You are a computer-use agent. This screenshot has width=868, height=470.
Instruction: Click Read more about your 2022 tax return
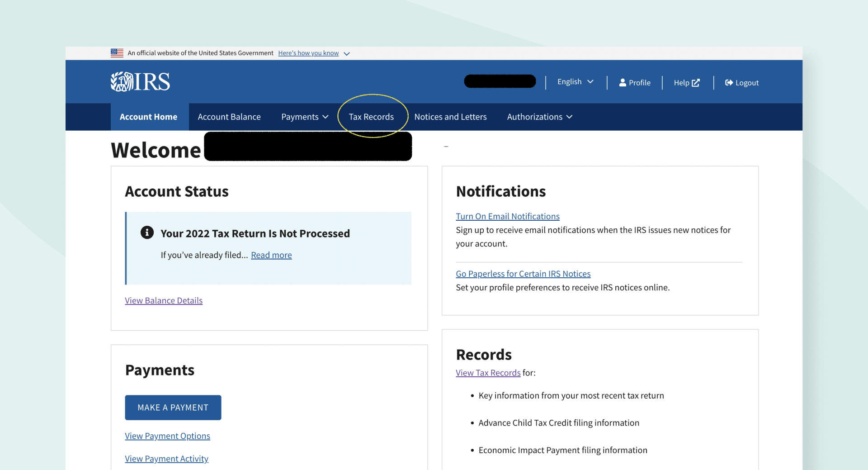tap(271, 255)
